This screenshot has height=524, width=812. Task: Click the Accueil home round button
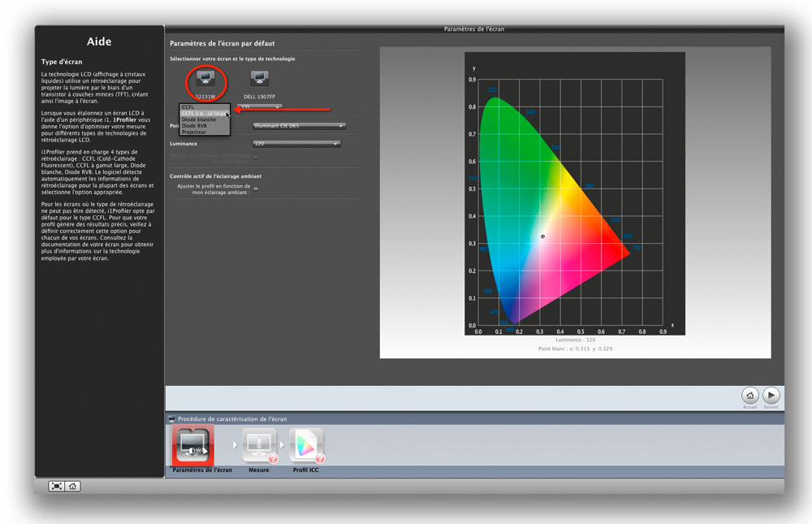coord(749,396)
